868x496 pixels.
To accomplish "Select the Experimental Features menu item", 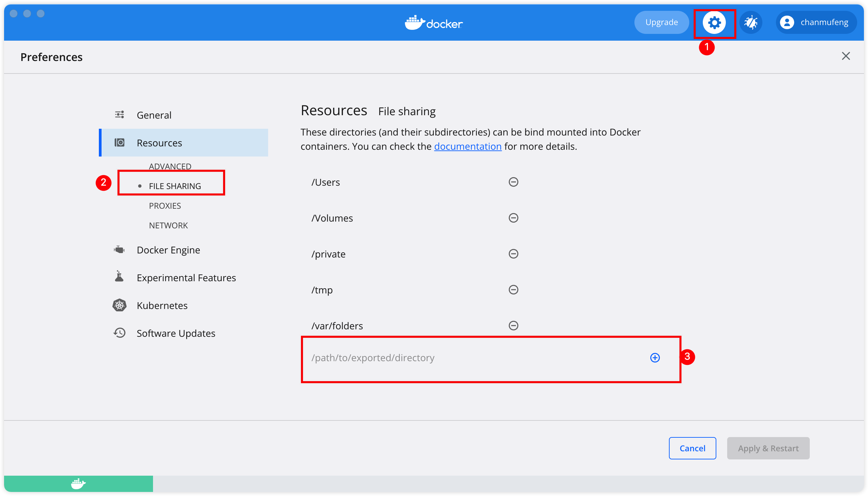I will coord(186,277).
